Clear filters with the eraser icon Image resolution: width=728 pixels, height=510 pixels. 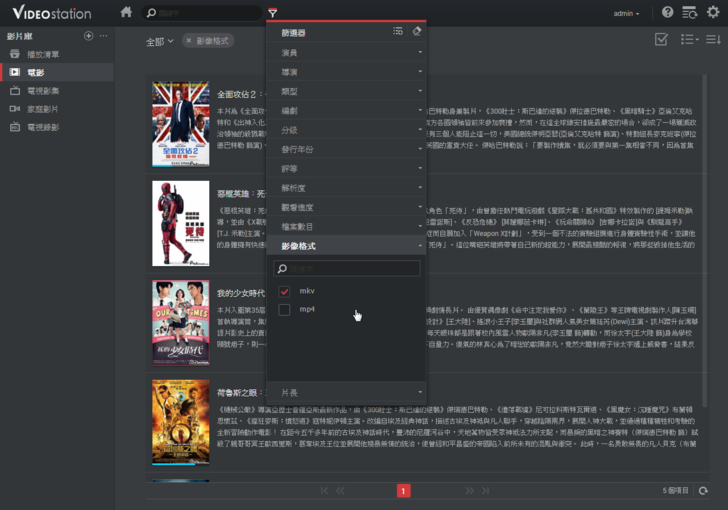click(x=416, y=31)
